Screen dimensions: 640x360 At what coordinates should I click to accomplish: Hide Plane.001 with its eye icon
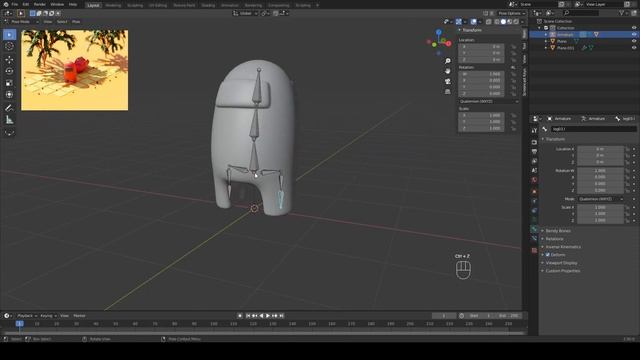click(x=634, y=48)
